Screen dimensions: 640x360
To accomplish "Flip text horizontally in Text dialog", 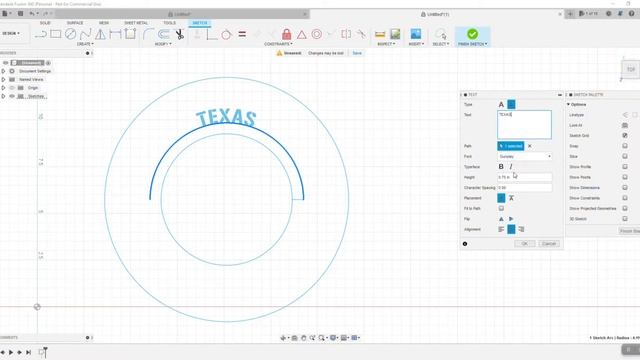I will [x=511, y=219].
